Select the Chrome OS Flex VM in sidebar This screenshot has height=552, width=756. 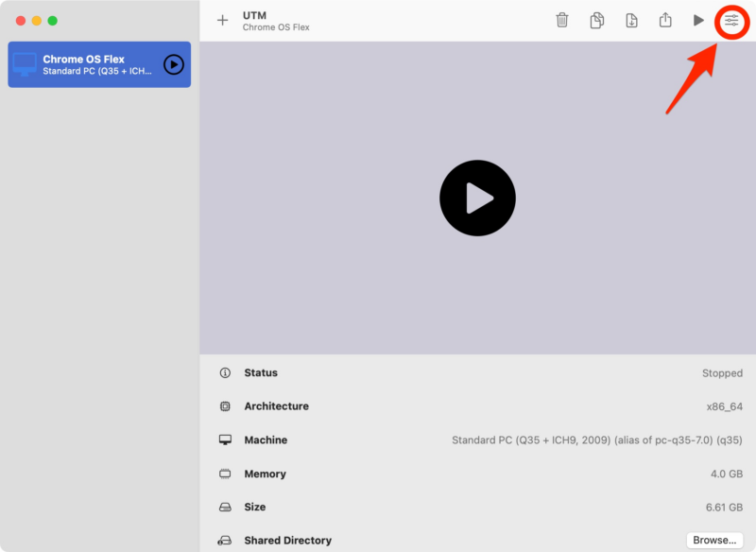click(99, 64)
